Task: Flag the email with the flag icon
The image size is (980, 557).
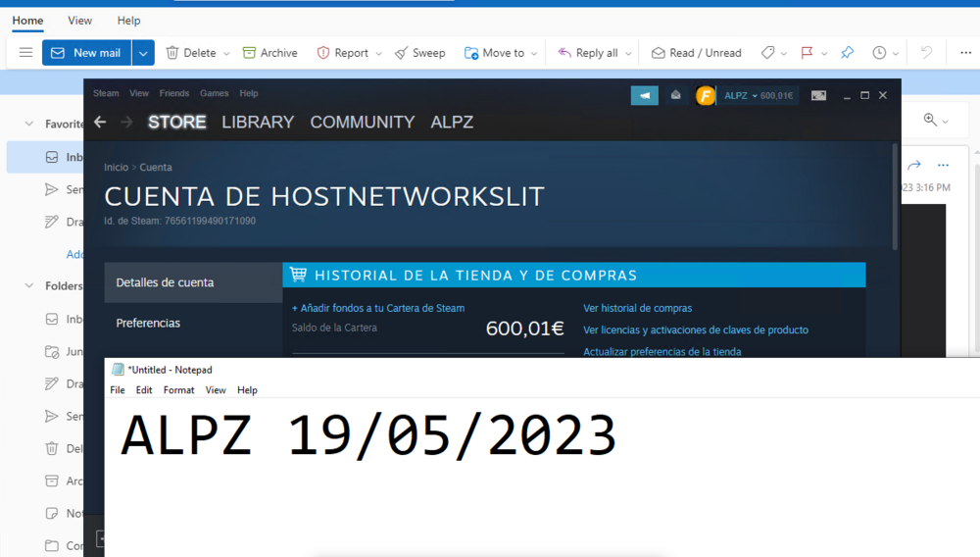Action: coord(807,53)
